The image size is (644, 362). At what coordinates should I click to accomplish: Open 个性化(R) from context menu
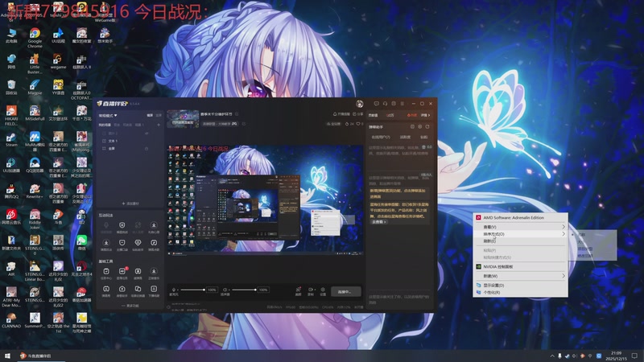point(520,293)
